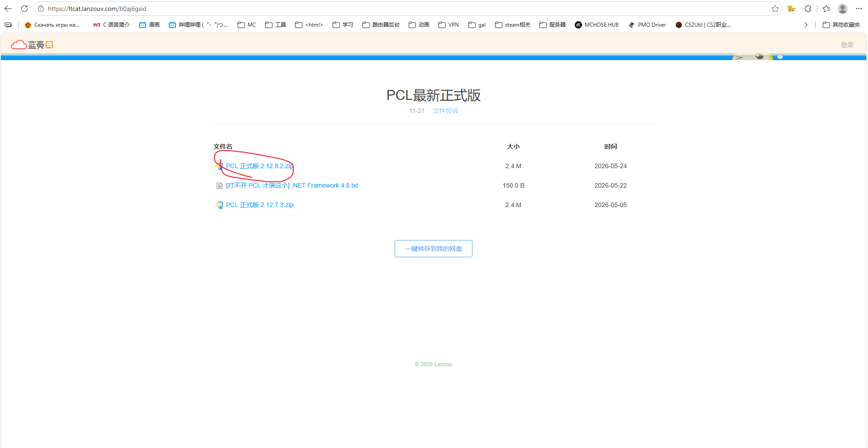Viewport: 868px width, 448px height.
Task: Expand the 路由器后台 bookmarks folder
Action: (x=381, y=25)
